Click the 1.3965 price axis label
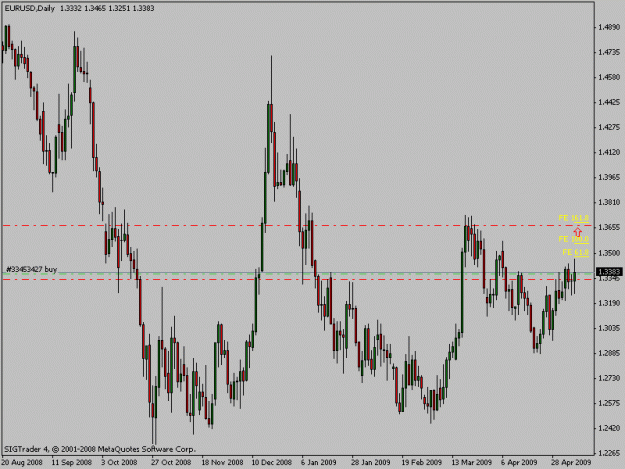This screenshot has height=469, width=625. (609, 177)
